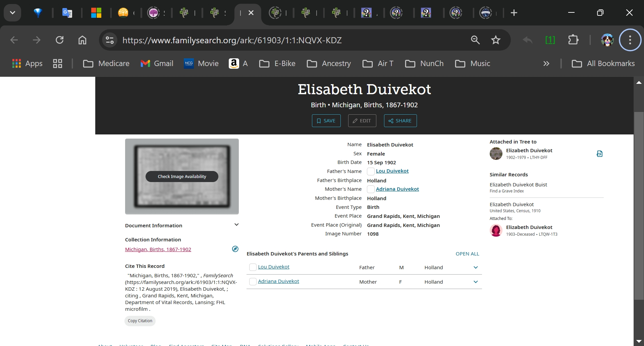Check the Lou Duivekot row in parents list
Viewport: 644px width, 346px height.
click(253, 267)
